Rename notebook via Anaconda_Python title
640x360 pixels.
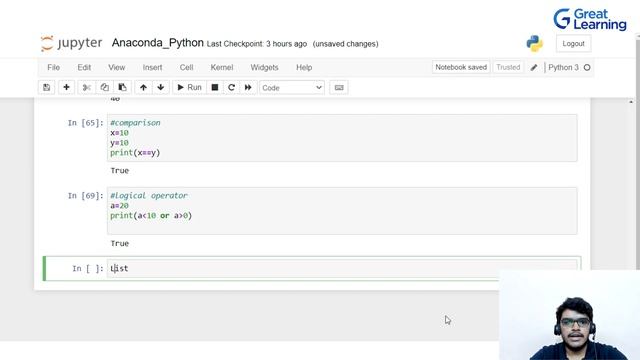coord(158,43)
